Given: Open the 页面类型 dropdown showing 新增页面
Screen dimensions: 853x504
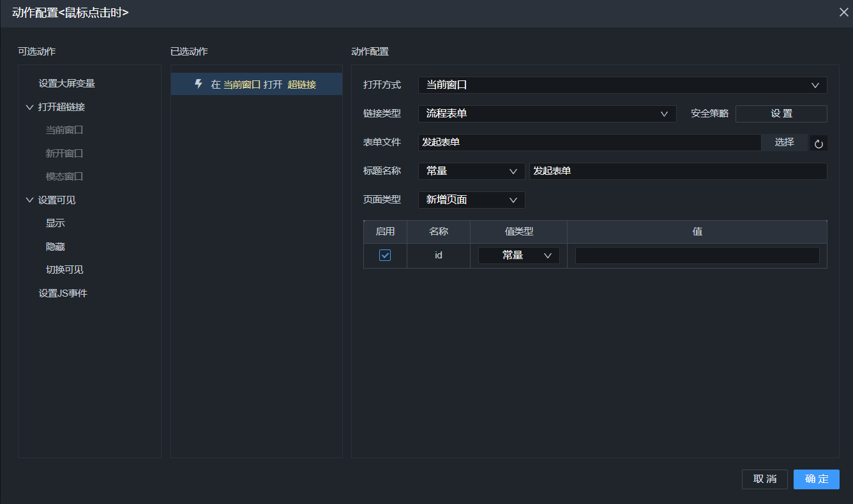Looking at the screenshot, I should 471,200.
